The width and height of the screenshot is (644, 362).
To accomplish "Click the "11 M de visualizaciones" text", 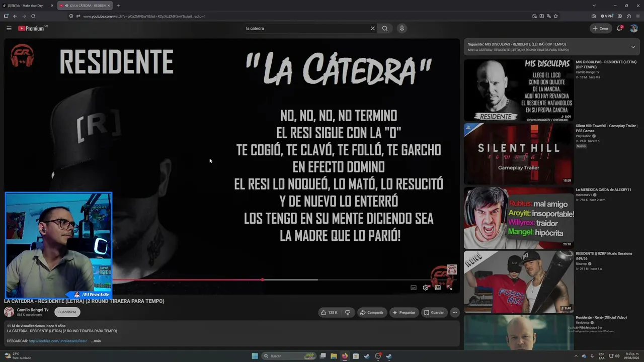I will click(26, 326).
